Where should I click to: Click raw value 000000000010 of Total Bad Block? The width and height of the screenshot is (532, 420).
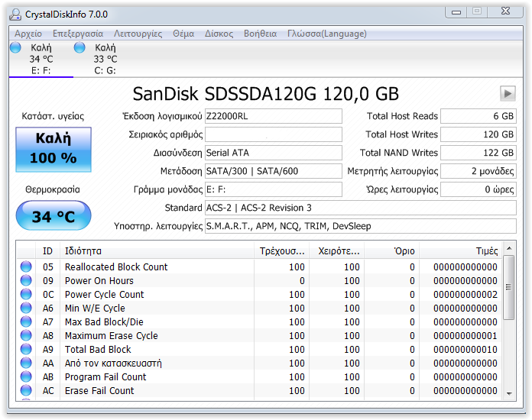465,350
